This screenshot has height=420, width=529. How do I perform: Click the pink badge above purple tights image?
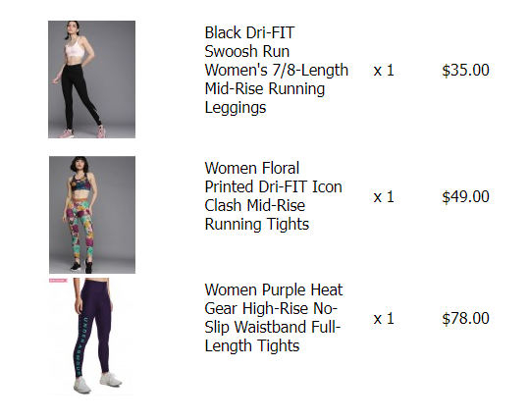[58, 281]
